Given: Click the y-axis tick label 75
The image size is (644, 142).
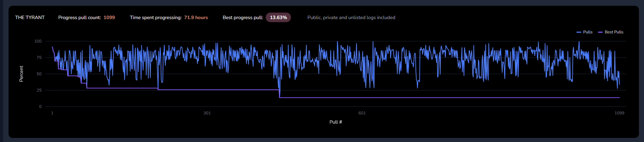Looking at the screenshot, I should coord(39,58).
